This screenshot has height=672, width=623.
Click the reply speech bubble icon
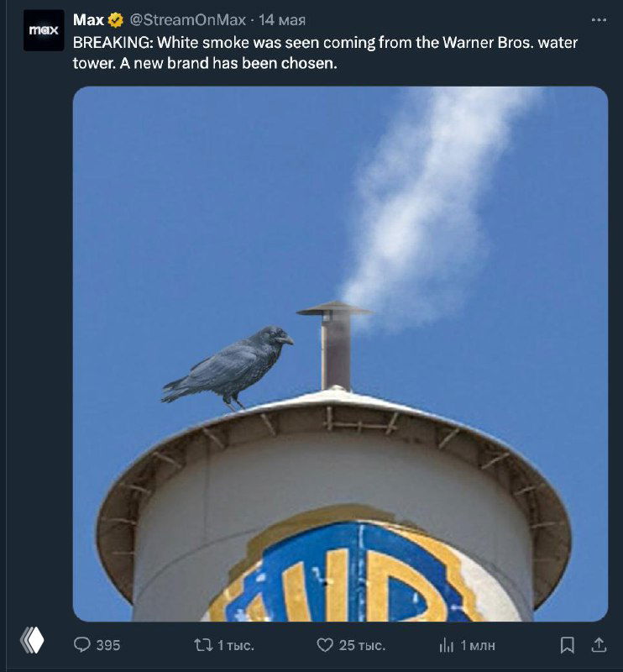click(x=82, y=644)
